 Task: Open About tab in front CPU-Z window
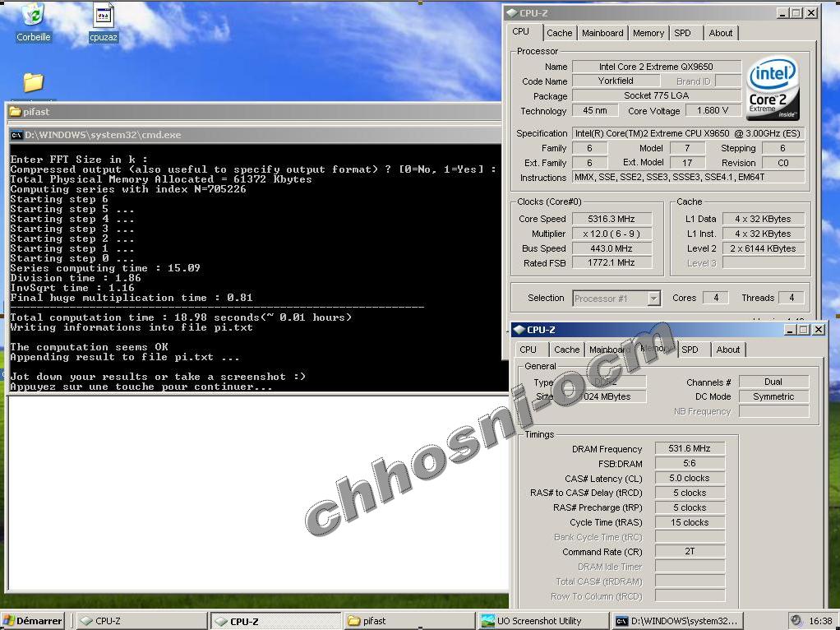728,350
